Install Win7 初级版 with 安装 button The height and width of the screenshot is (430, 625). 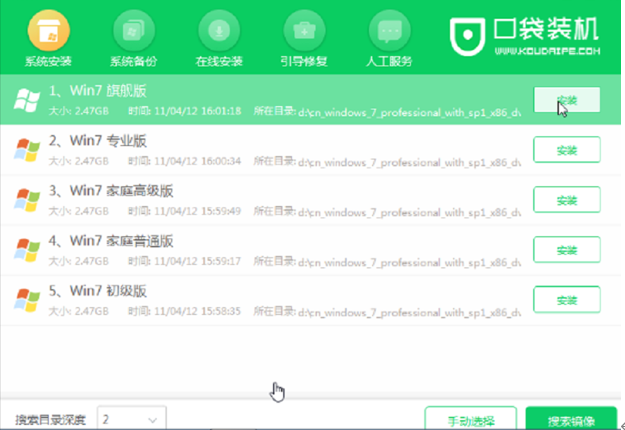[567, 300]
